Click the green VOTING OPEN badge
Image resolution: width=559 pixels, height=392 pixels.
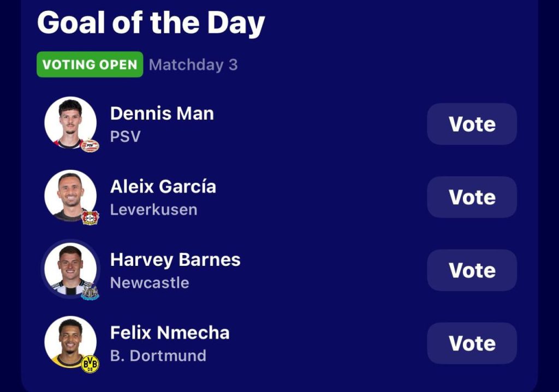90,64
